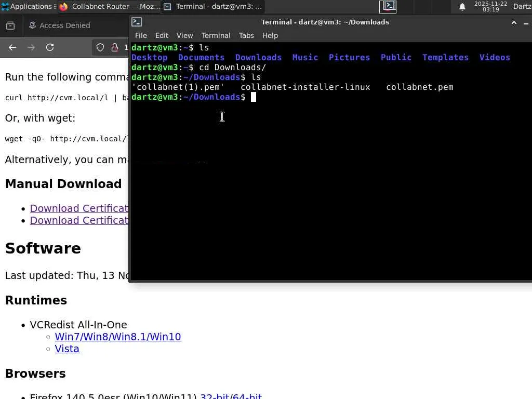Open the Tabs menu in Terminal
The height and width of the screenshot is (399, 532).
tap(246, 36)
